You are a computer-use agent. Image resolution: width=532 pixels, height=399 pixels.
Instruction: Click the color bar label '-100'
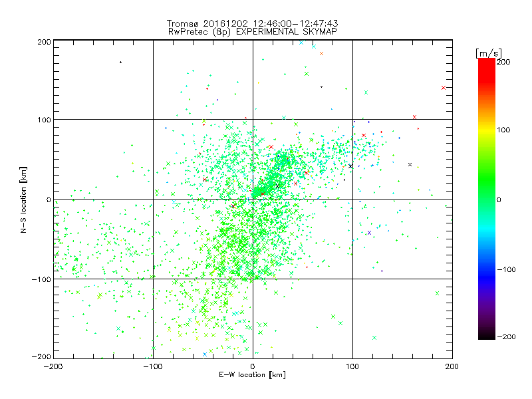506,269
